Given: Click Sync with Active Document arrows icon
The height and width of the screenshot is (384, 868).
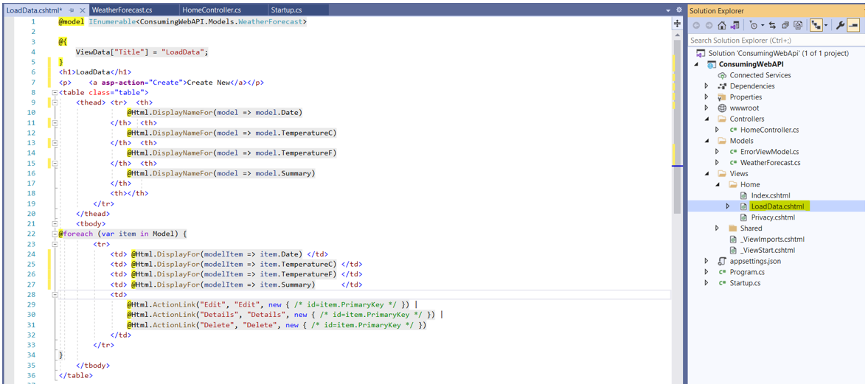Looking at the screenshot, I should coord(774,26).
